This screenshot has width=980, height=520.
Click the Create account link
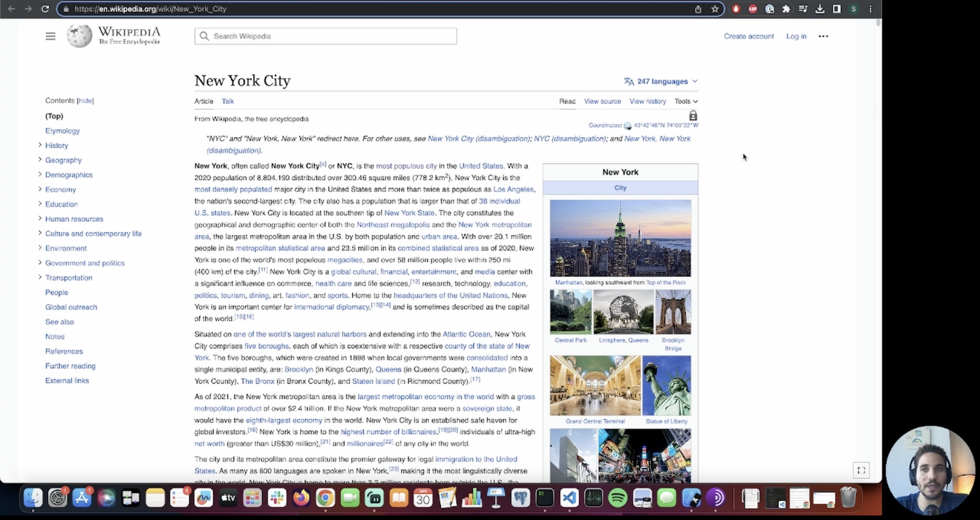749,36
